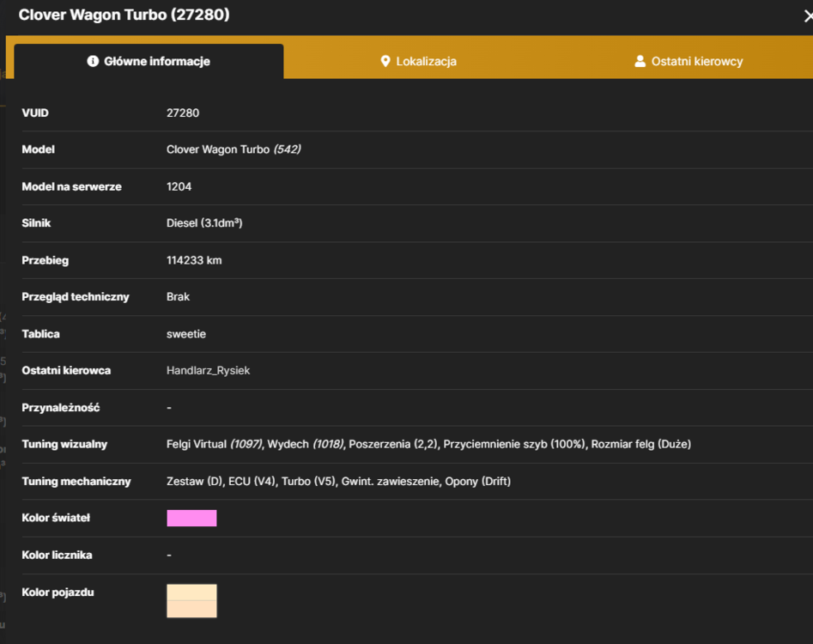Click the Tablica row label
Image resolution: width=813 pixels, height=644 pixels.
coord(40,334)
